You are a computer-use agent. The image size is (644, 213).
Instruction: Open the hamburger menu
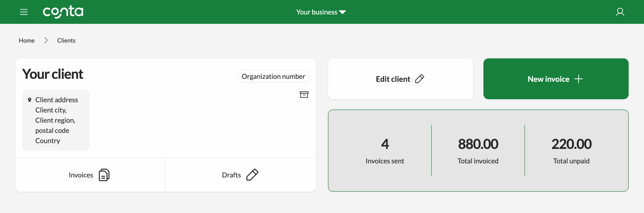(x=24, y=12)
